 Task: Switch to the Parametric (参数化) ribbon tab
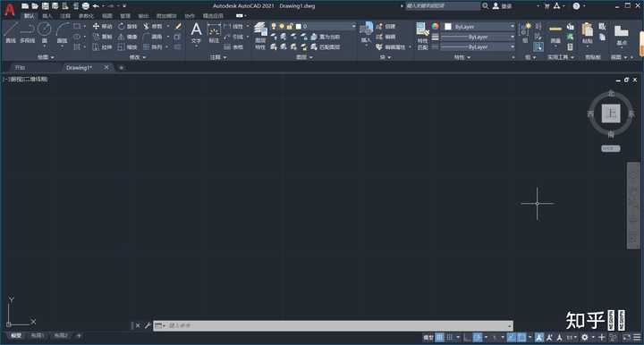[x=86, y=16]
